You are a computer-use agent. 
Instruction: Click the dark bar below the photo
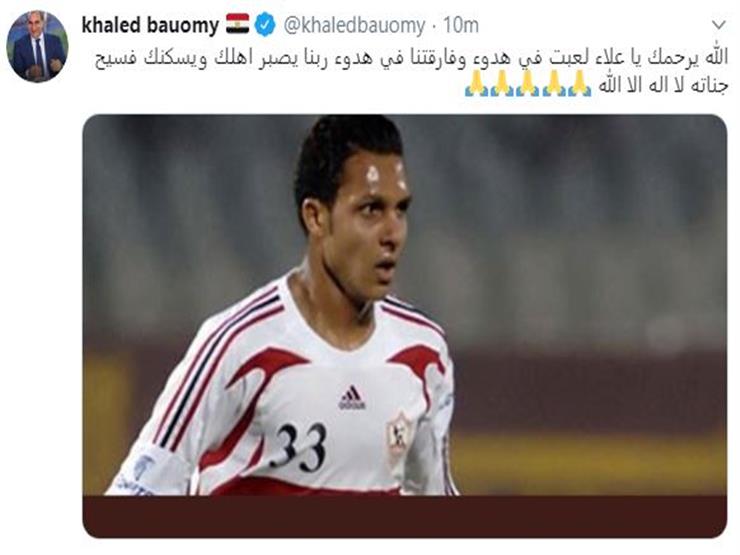(405, 516)
